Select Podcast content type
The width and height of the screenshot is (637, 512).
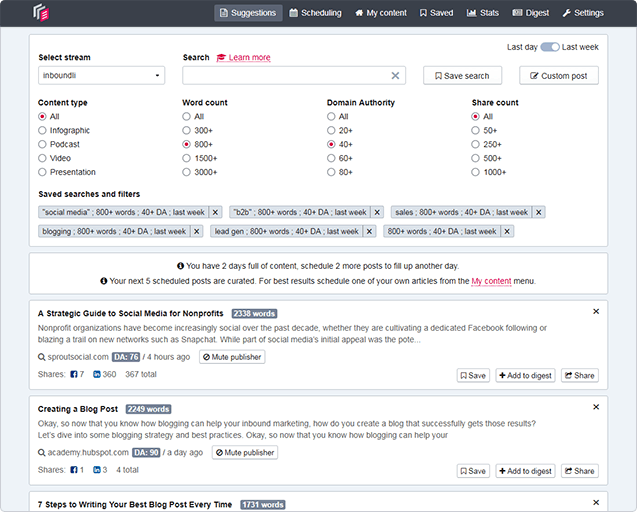click(x=42, y=144)
